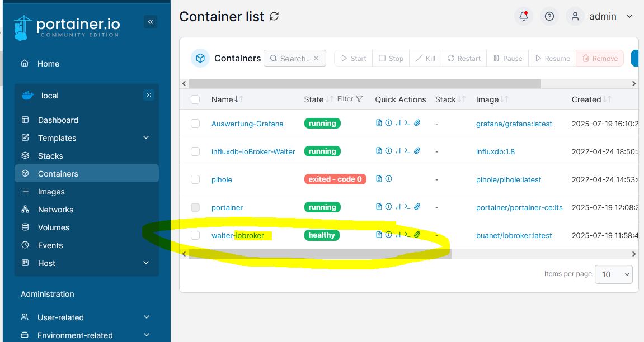644x342 pixels.
Task: Click the Restart button
Action: [464, 58]
